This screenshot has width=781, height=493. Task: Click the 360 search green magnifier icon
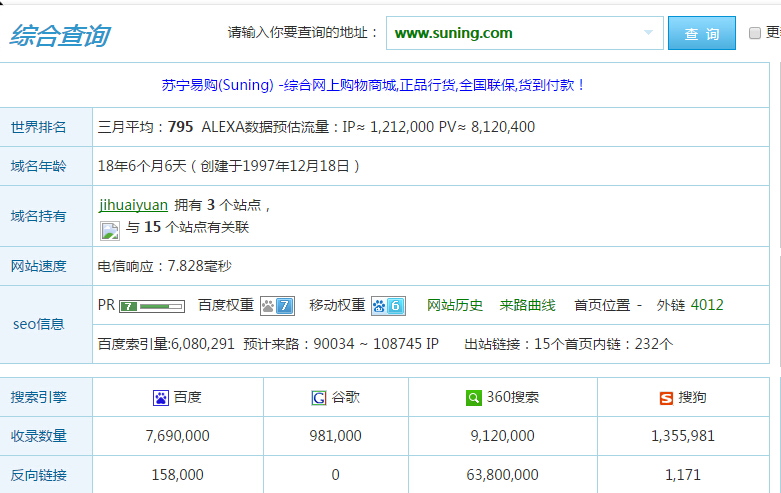474,398
